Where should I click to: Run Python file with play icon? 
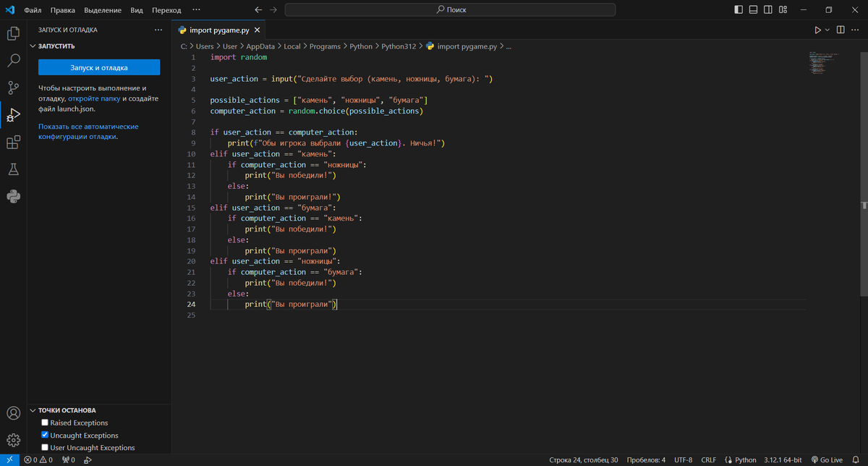tap(817, 30)
